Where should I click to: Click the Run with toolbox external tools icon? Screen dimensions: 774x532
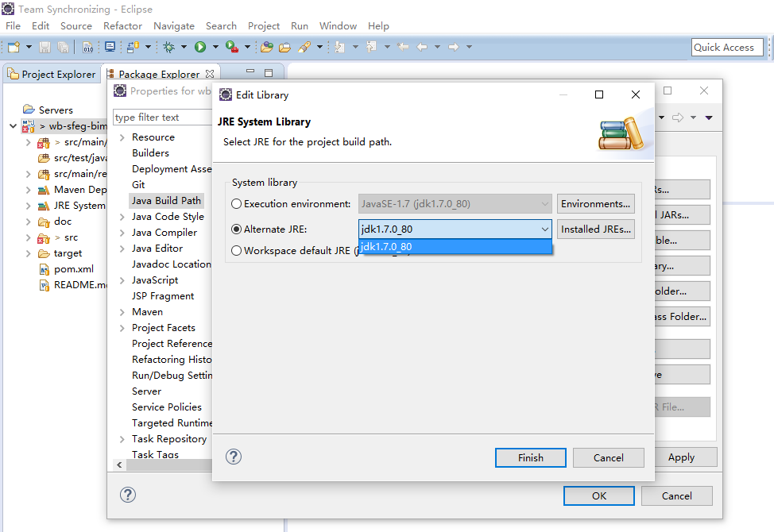click(x=231, y=47)
